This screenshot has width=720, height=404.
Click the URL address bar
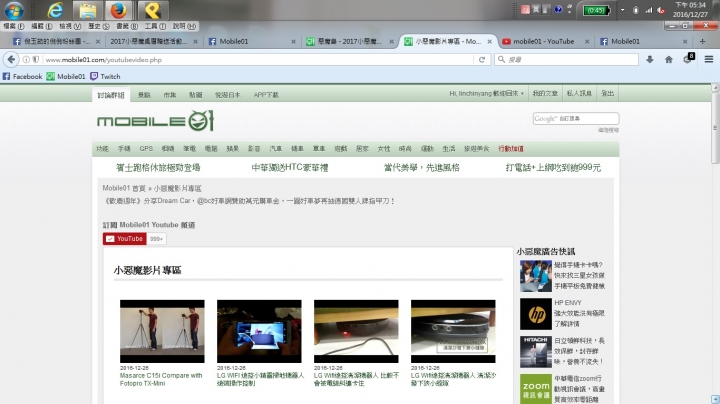[x=259, y=60]
